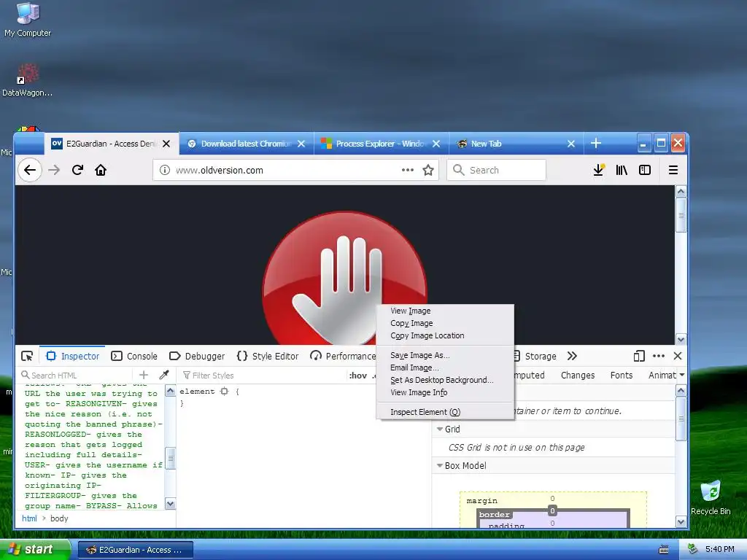Image resolution: width=747 pixels, height=560 pixels.
Task: Select the Inspector tab
Action: click(x=72, y=356)
